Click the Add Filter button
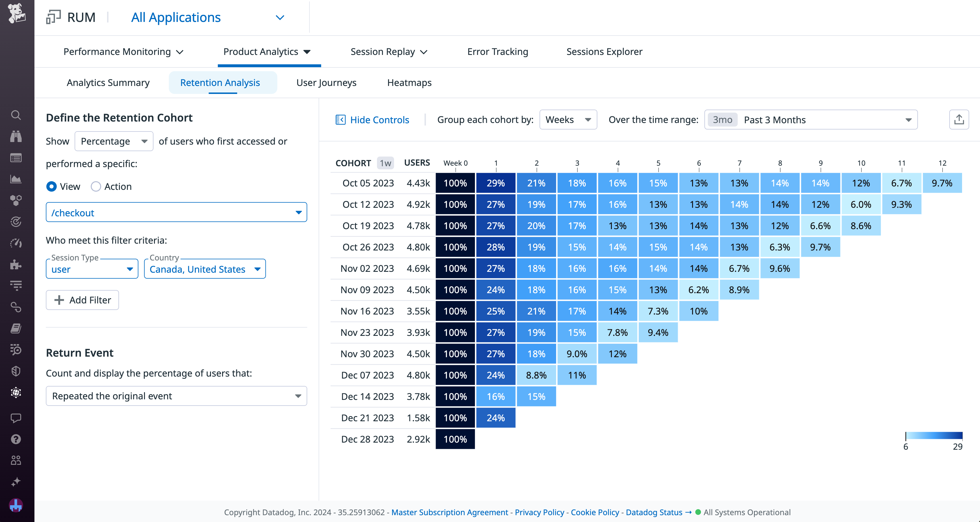980x522 pixels. tap(82, 300)
